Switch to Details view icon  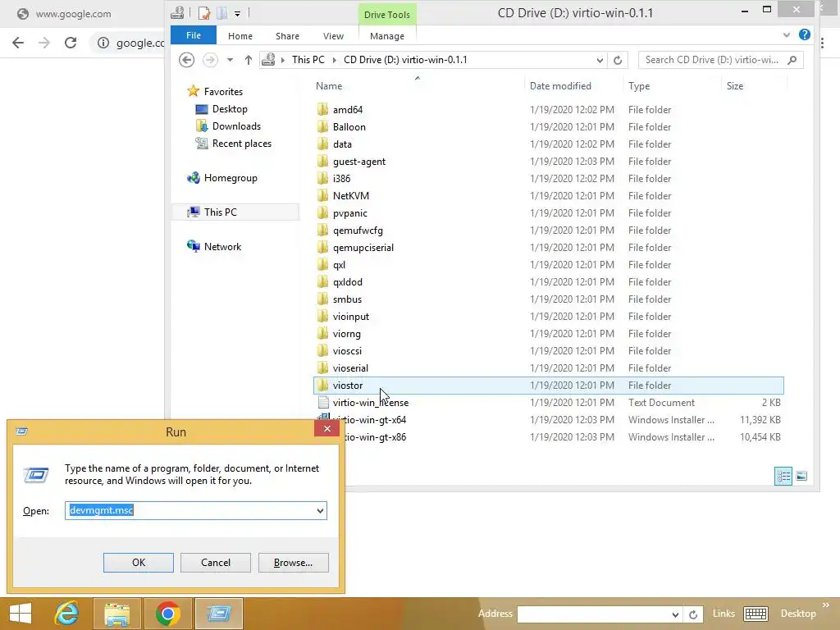783,476
